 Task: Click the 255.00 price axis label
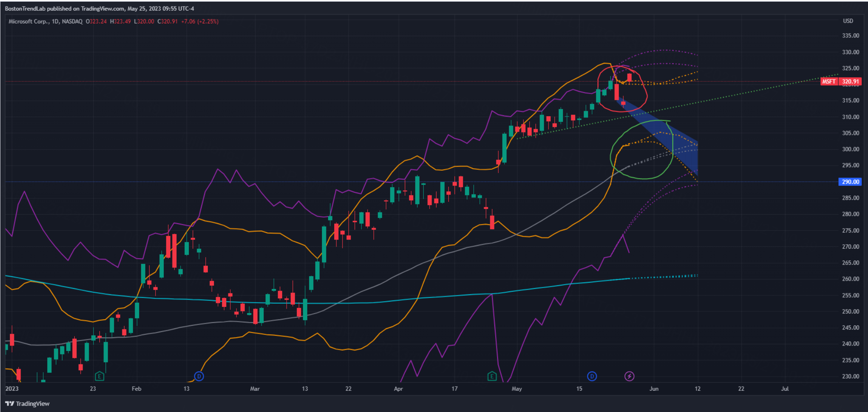coord(850,295)
